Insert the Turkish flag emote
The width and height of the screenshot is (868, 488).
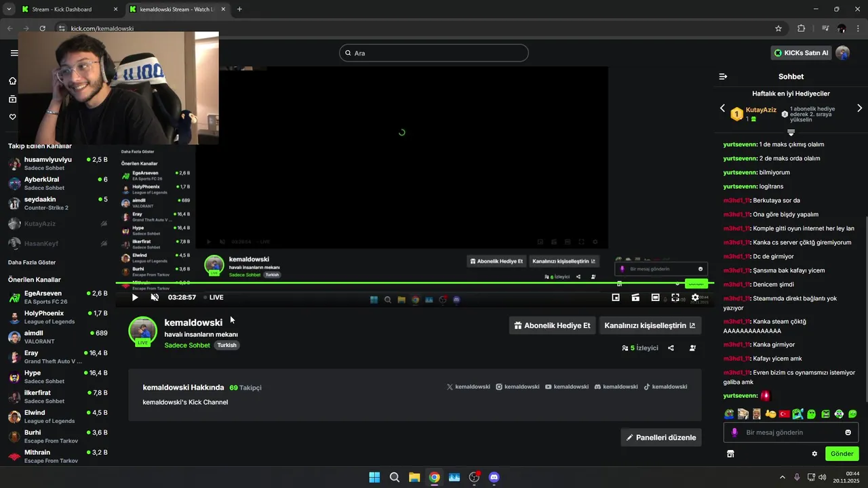[785, 414]
